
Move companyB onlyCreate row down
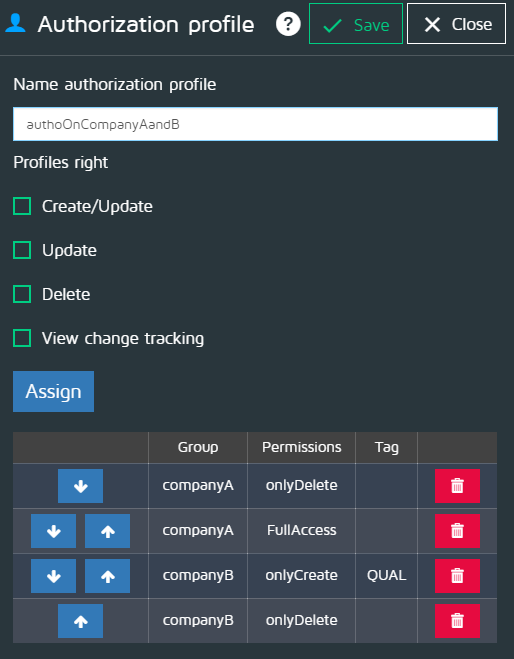click(x=53, y=576)
